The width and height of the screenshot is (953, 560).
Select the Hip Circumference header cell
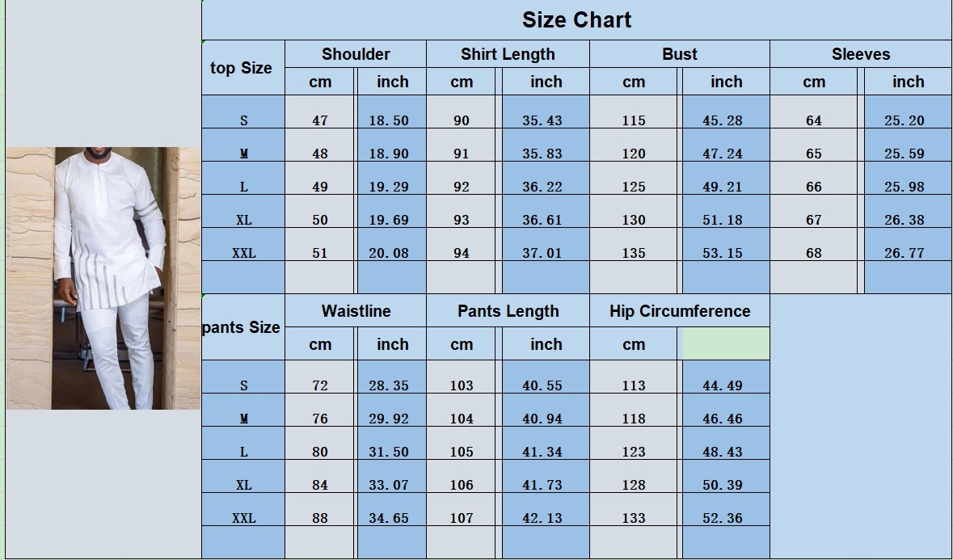680,311
